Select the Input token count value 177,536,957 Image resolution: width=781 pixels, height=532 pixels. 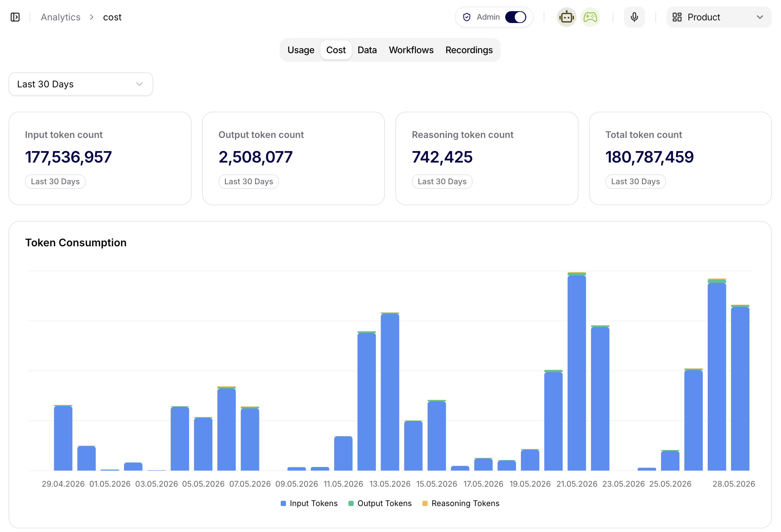(68, 157)
